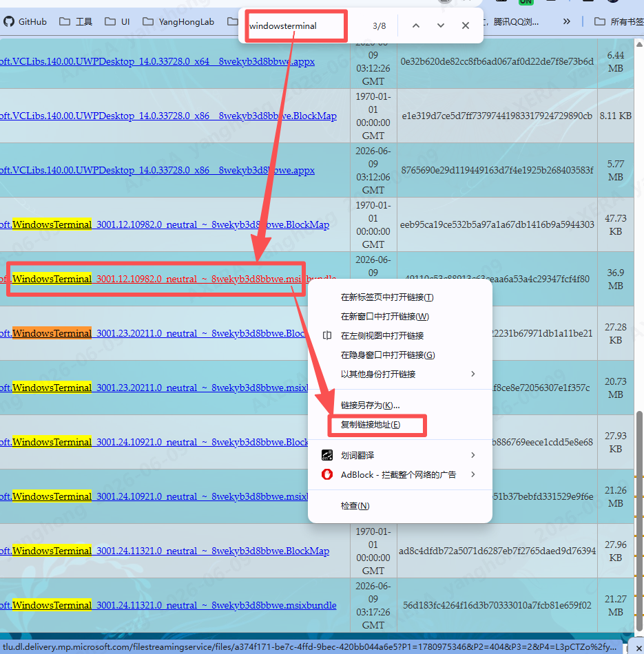Screen dimensions: 644x654
Task: Open the UI bookmarks folder
Action: (x=117, y=22)
